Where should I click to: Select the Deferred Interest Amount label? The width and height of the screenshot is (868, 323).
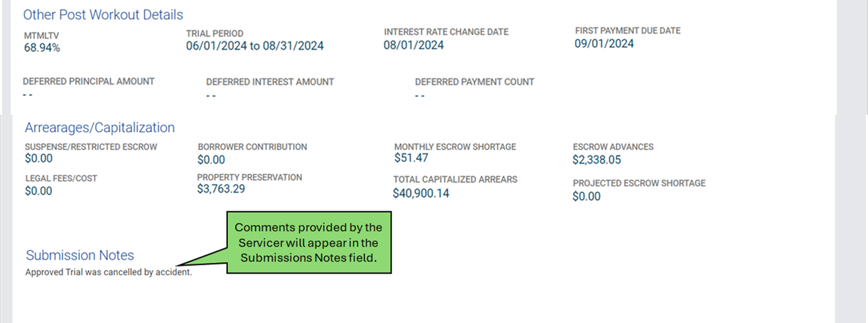click(x=270, y=82)
